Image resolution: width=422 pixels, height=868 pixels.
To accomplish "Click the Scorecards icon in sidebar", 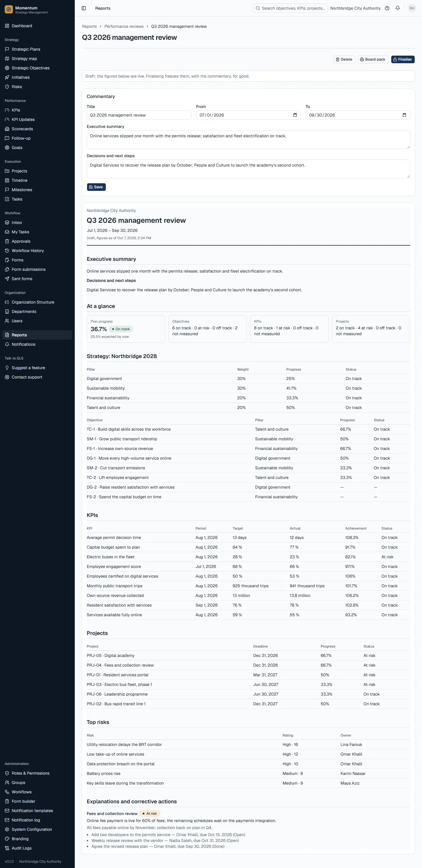I will tap(7, 129).
